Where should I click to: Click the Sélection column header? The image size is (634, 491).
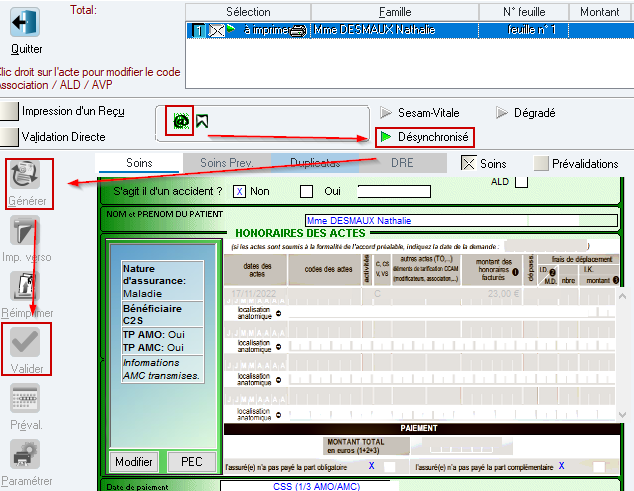click(248, 12)
